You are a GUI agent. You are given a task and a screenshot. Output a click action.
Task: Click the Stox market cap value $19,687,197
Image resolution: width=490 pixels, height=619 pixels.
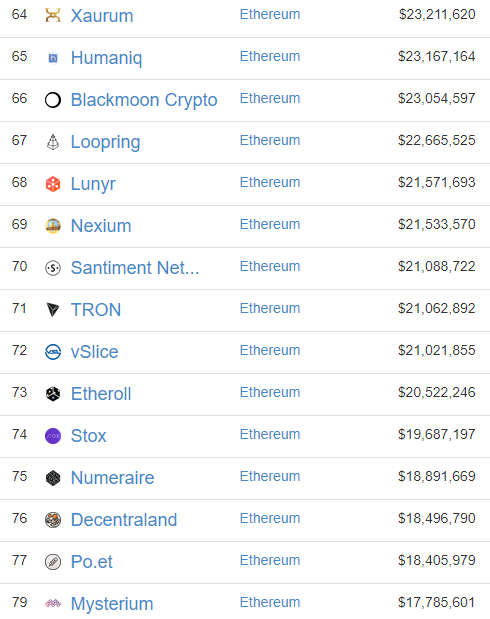[436, 434]
